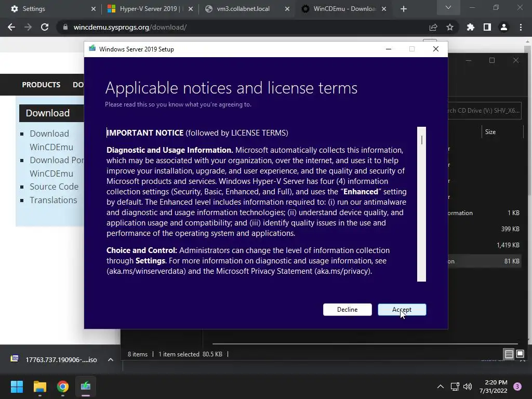Viewport: 532px width, 399px height.
Task: Decline the license terms
Action: pos(347,310)
